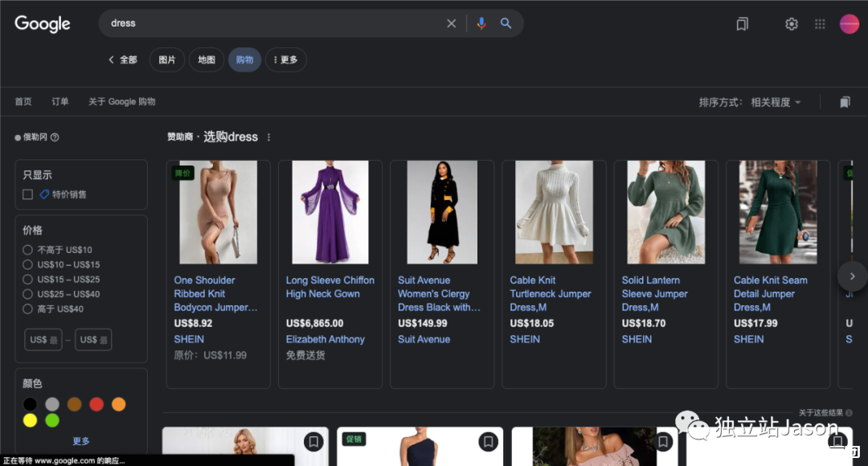Open the quick settings gear icon
Screen dimensions: 868x466
click(x=791, y=23)
